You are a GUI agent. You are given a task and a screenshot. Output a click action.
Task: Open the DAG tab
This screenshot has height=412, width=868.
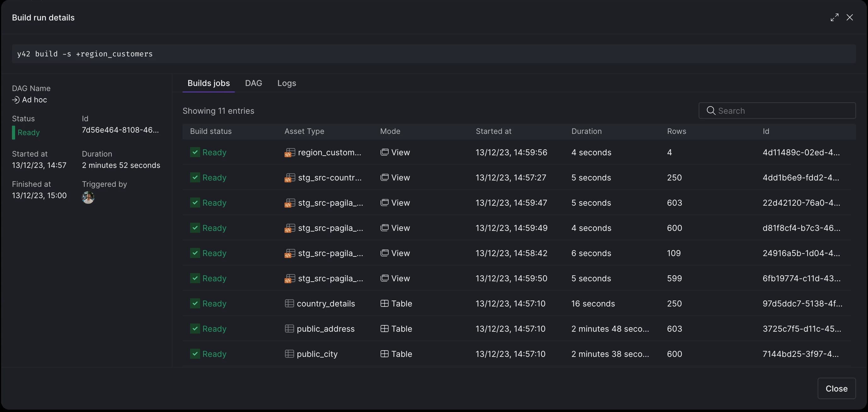click(x=253, y=83)
